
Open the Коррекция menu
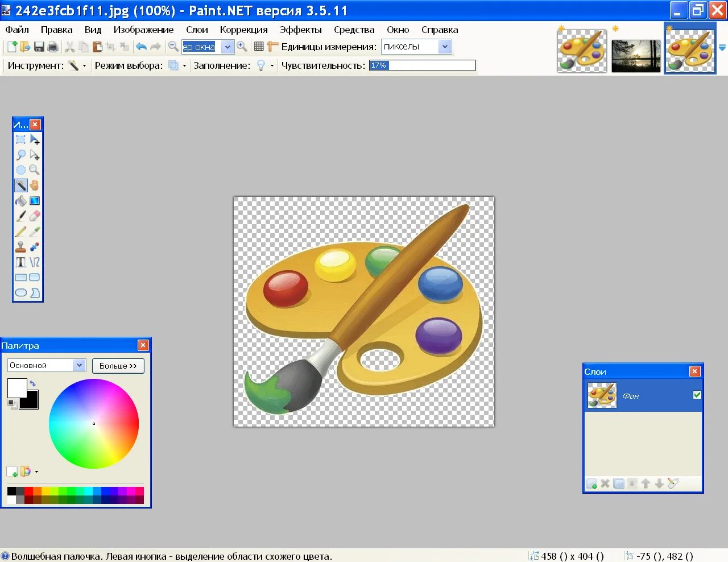coord(243,30)
